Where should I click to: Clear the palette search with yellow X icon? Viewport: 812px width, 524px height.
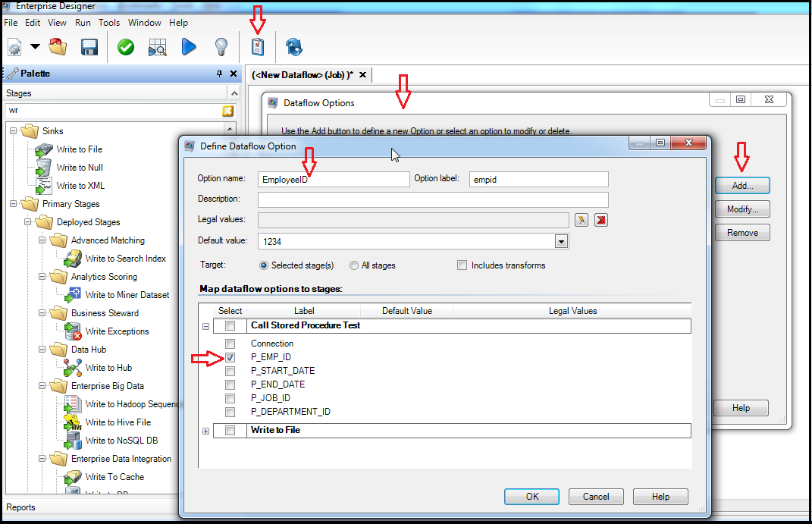228,110
